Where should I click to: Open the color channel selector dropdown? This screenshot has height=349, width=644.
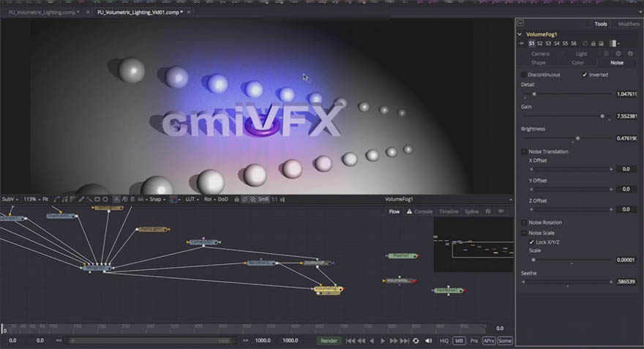coord(176,199)
